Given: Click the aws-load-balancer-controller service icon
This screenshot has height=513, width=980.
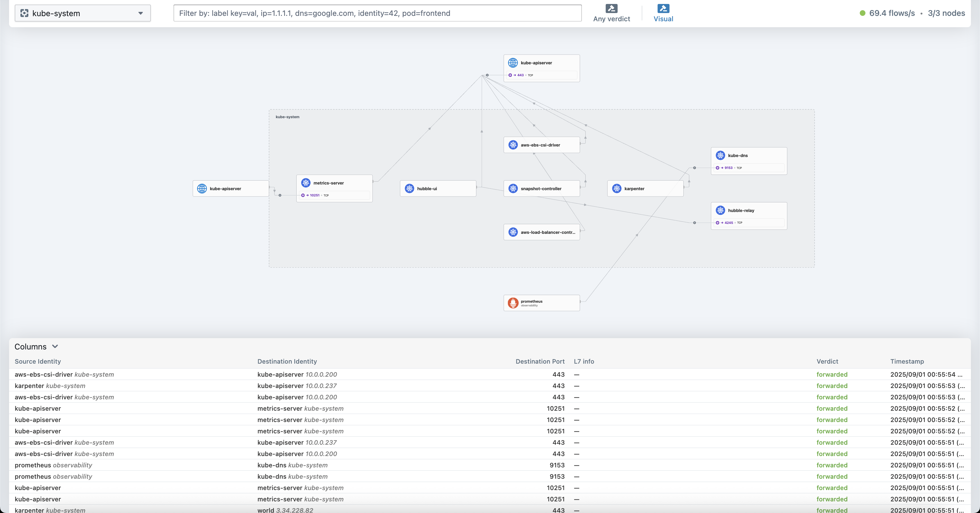Looking at the screenshot, I should (513, 232).
